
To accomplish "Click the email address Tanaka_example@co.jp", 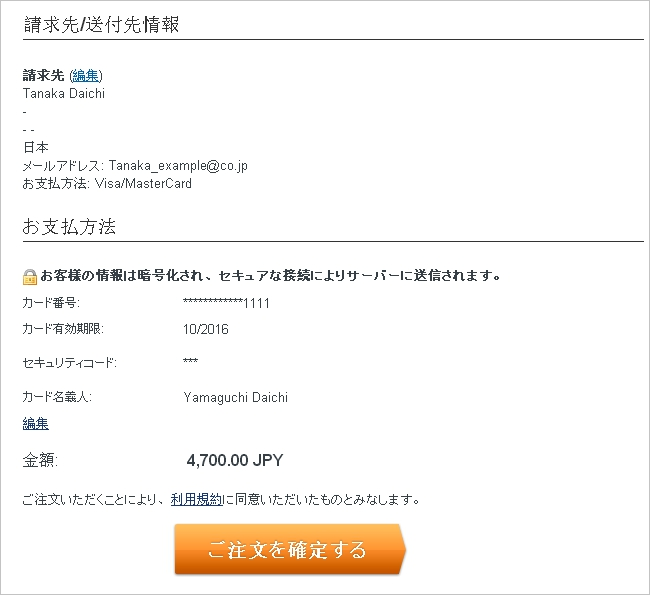I will point(178,166).
